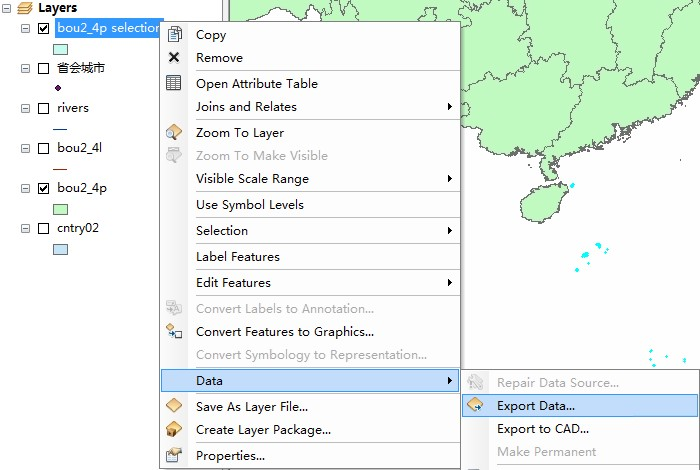Click the Convert Features to Graphics icon
The image size is (700, 470).
[x=174, y=332]
